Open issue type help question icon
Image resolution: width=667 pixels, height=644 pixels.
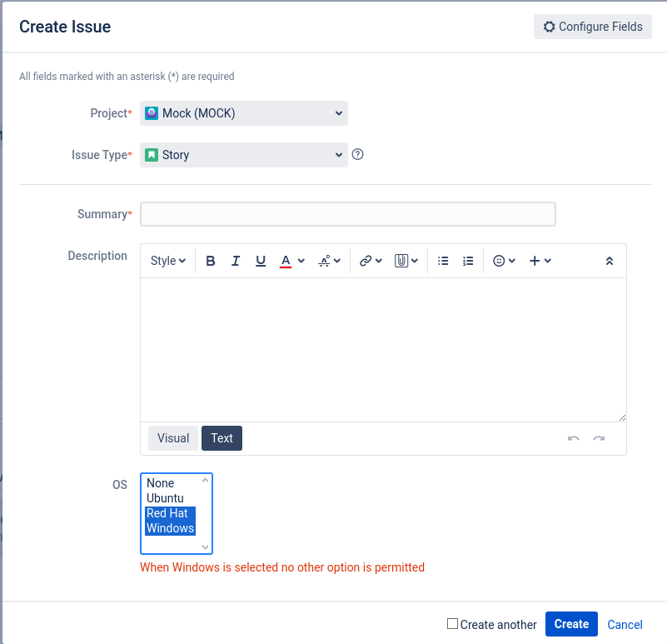pos(358,154)
